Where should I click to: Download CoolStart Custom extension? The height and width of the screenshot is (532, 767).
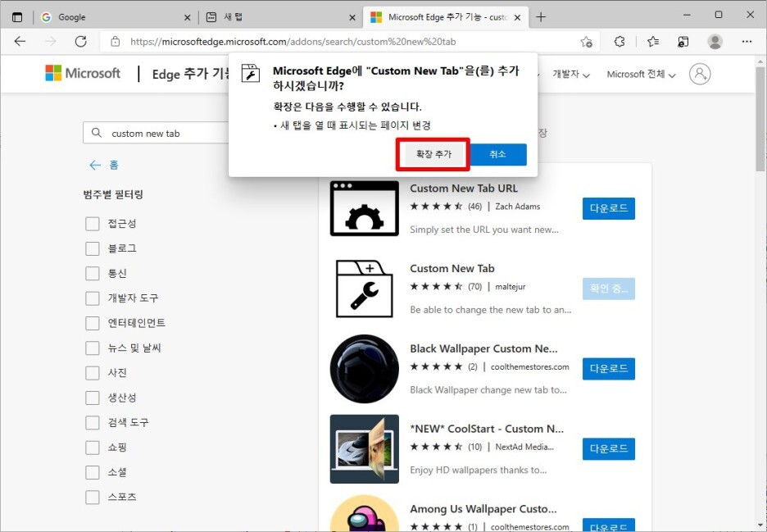coord(609,449)
